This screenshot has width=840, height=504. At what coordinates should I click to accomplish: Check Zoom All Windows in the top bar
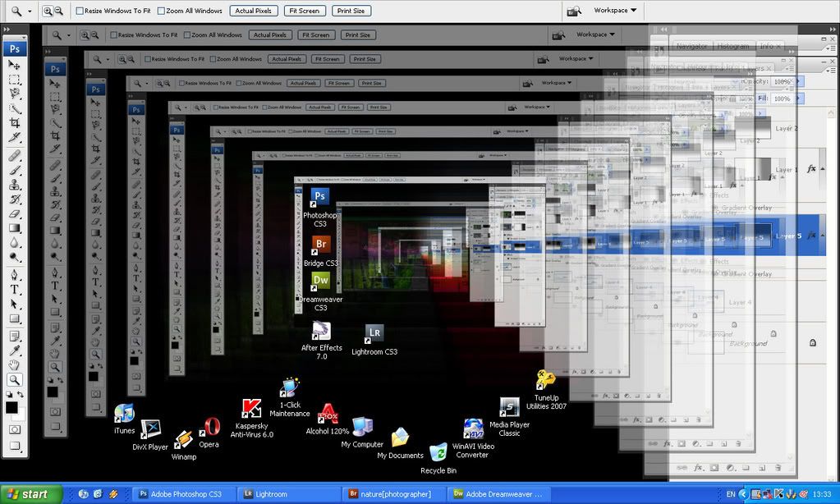[161, 11]
